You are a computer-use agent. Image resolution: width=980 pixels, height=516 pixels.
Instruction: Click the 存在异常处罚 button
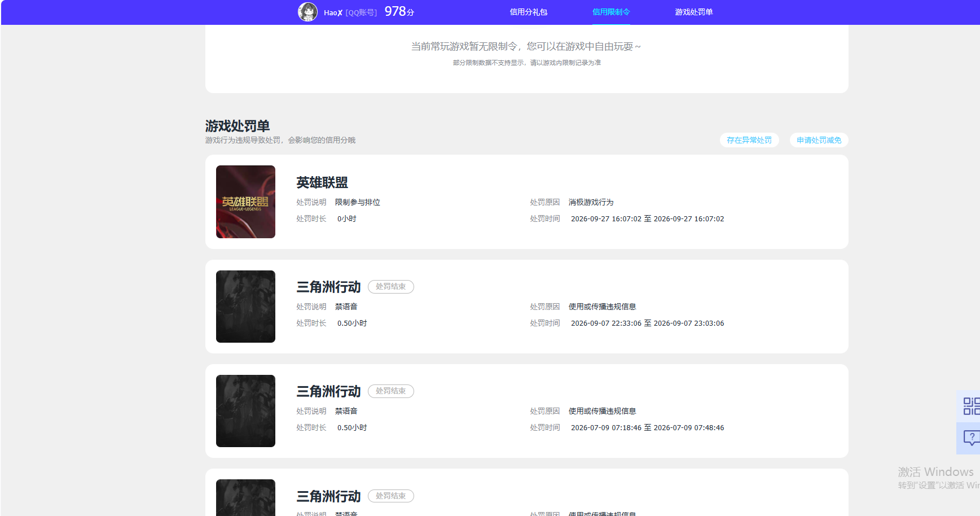pos(749,140)
